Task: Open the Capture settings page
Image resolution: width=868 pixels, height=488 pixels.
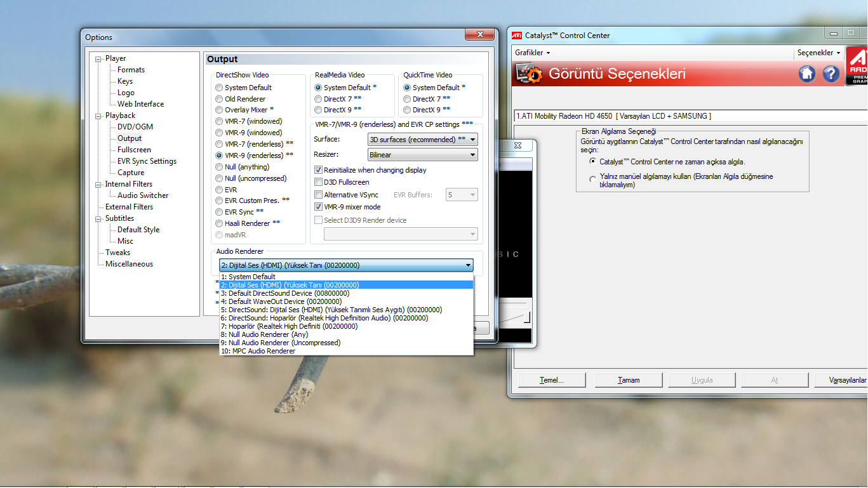Action: click(131, 173)
